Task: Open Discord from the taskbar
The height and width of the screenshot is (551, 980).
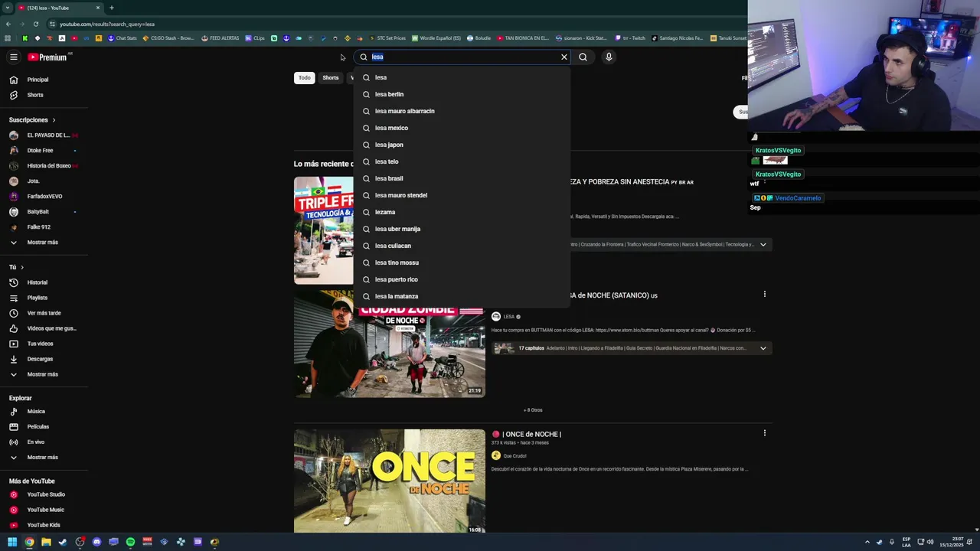Action: (96, 542)
